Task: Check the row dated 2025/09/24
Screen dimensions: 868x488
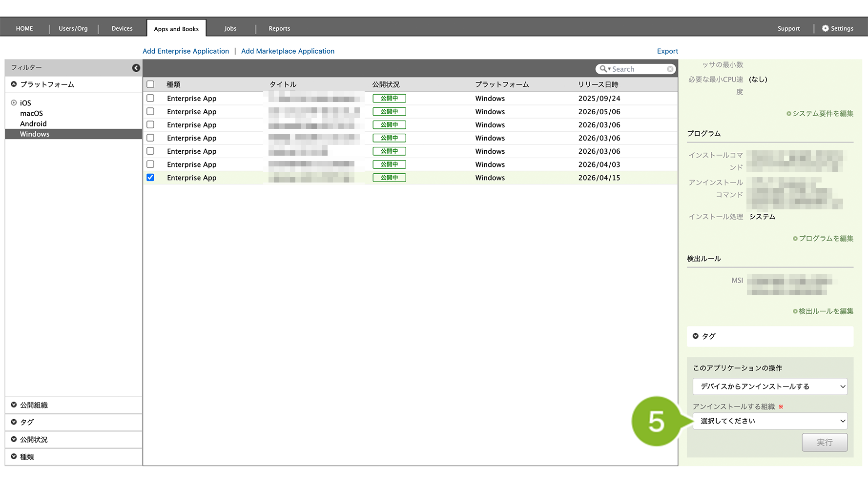Action: (x=150, y=98)
